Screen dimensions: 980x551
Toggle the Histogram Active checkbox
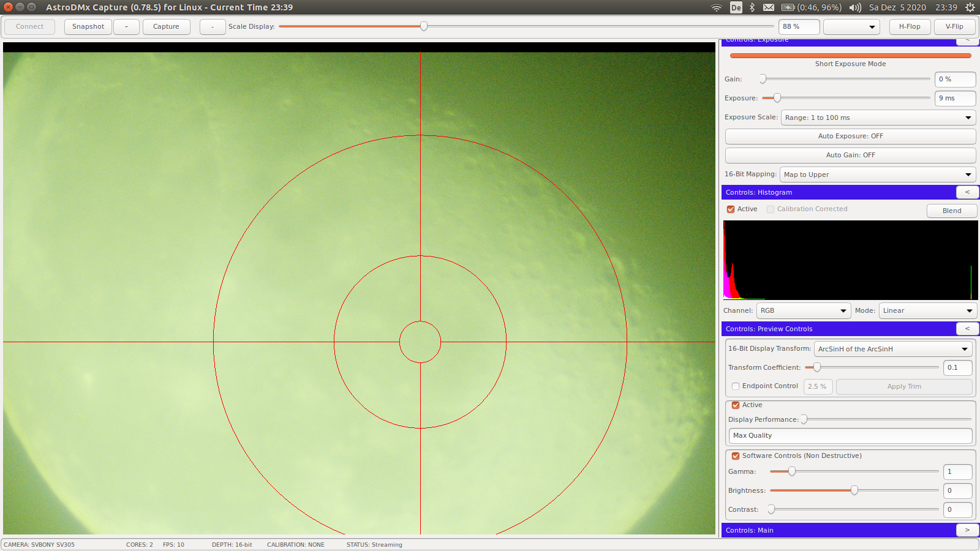point(731,209)
